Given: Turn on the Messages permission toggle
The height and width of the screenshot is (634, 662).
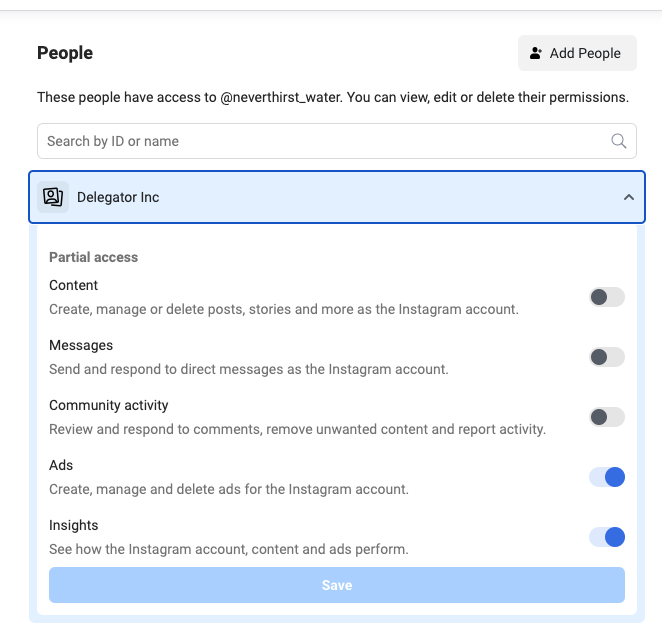Looking at the screenshot, I should [x=607, y=357].
